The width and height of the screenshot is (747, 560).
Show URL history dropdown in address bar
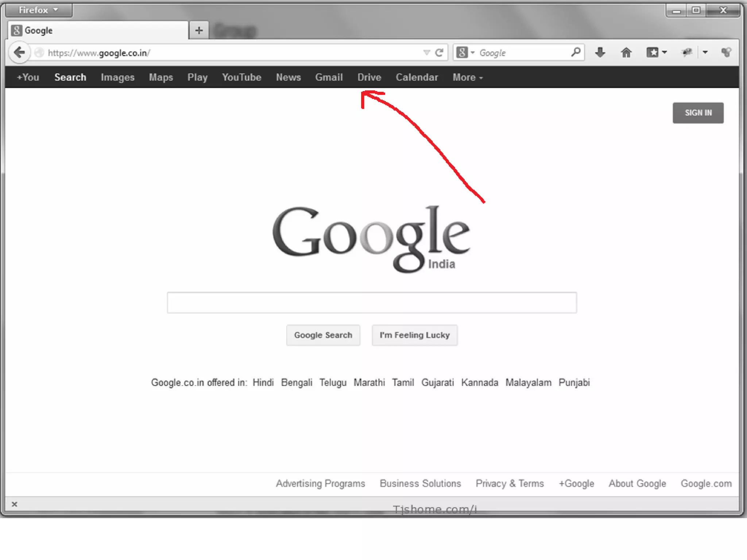click(x=426, y=53)
